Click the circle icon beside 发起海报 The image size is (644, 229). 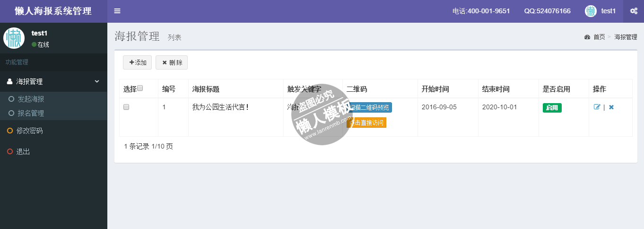[11, 99]
